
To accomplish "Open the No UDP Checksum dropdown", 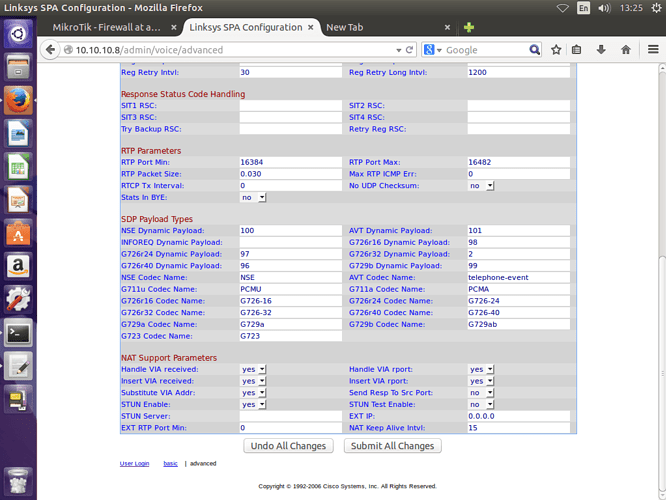I will (x=481, y=186).
